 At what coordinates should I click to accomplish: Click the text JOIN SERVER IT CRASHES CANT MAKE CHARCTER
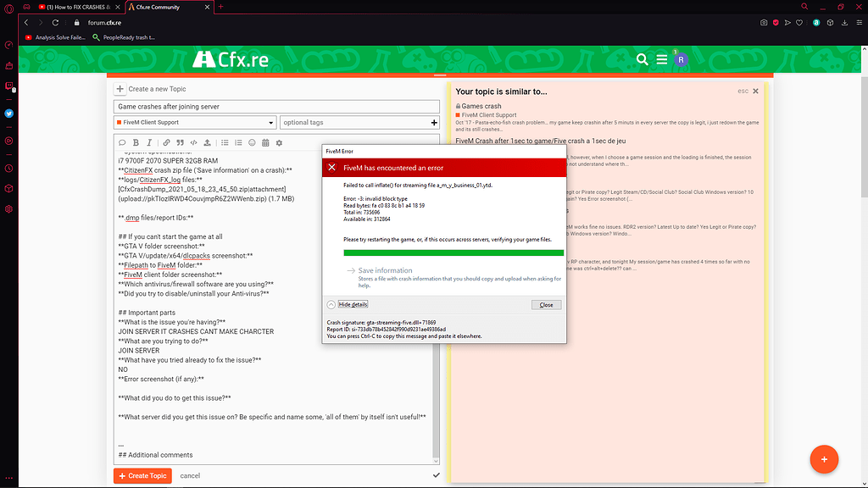[x=196, y=331]
